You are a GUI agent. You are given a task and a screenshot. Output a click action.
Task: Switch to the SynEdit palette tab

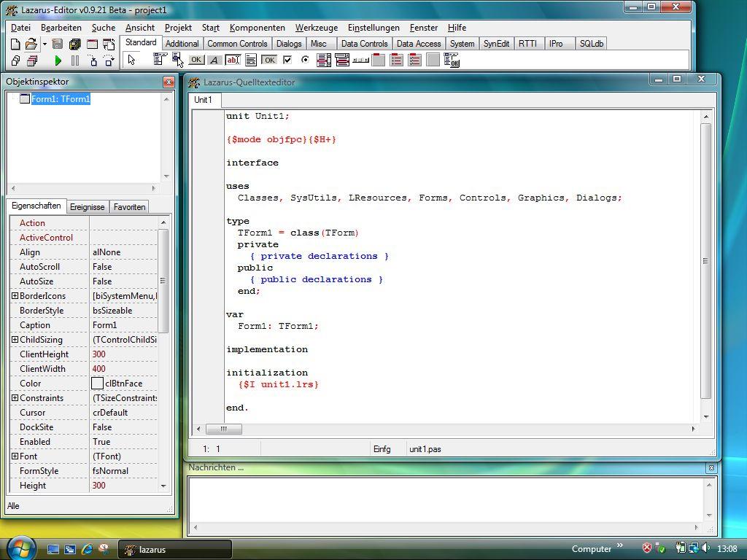[x=496, y=43]
